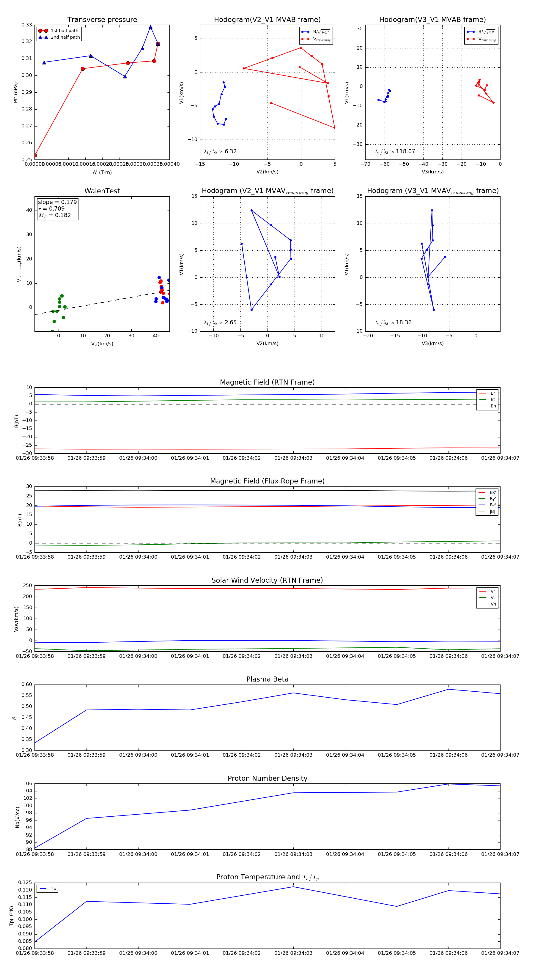Image resolution: width=535 pixels, height=980 pixels.
Task: Select the By' legend entry
Action: (487, 499)
